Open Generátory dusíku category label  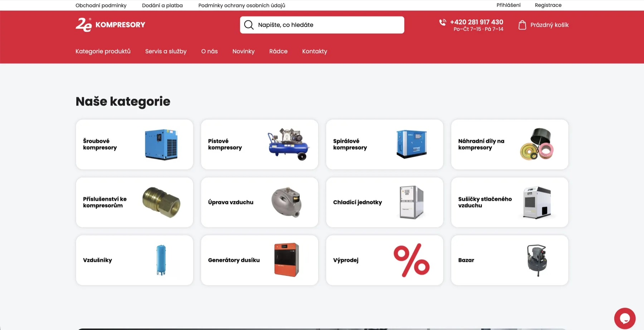pos(234,260)
